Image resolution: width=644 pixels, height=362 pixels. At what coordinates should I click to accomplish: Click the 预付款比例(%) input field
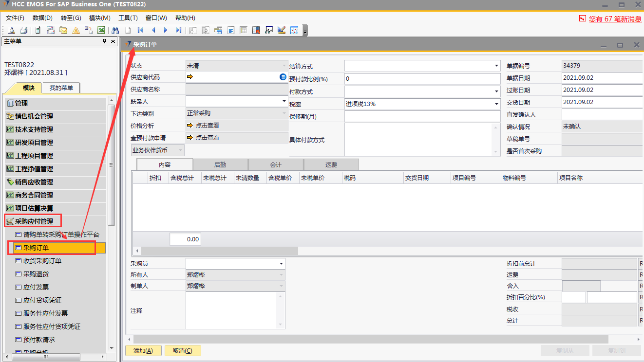pyautogui.click(x=422, y=79)
